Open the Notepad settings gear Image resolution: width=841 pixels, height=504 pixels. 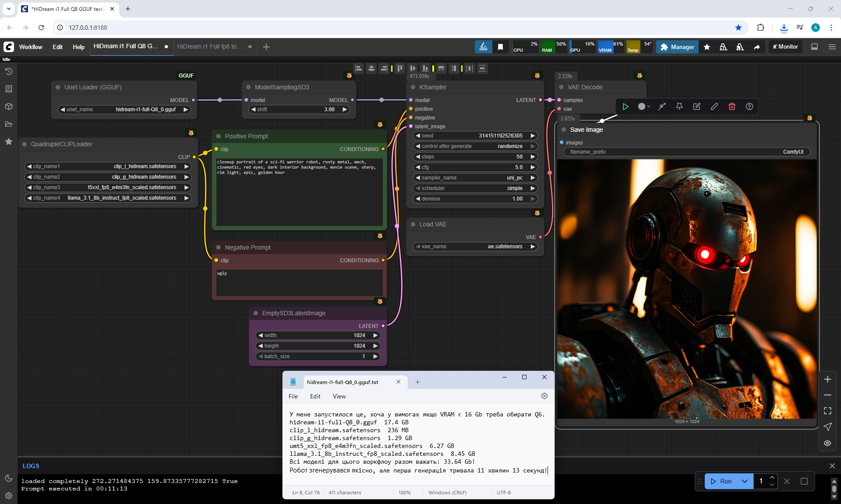coord(544,396)
